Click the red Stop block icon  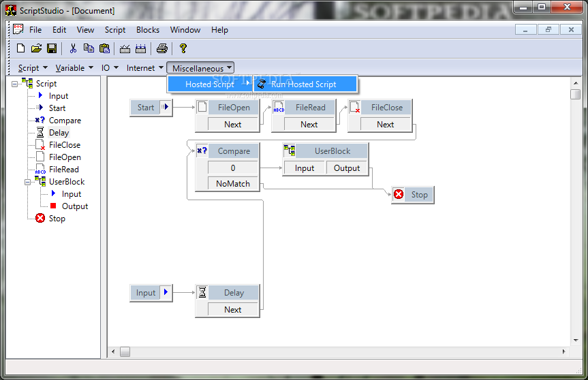point(399,194)
